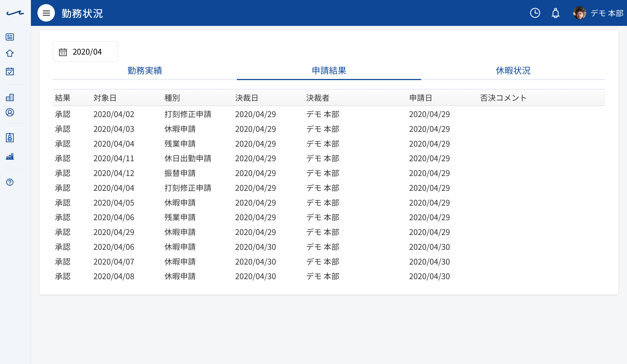Click the clock icon in header
627x364 pixels.
535,13
